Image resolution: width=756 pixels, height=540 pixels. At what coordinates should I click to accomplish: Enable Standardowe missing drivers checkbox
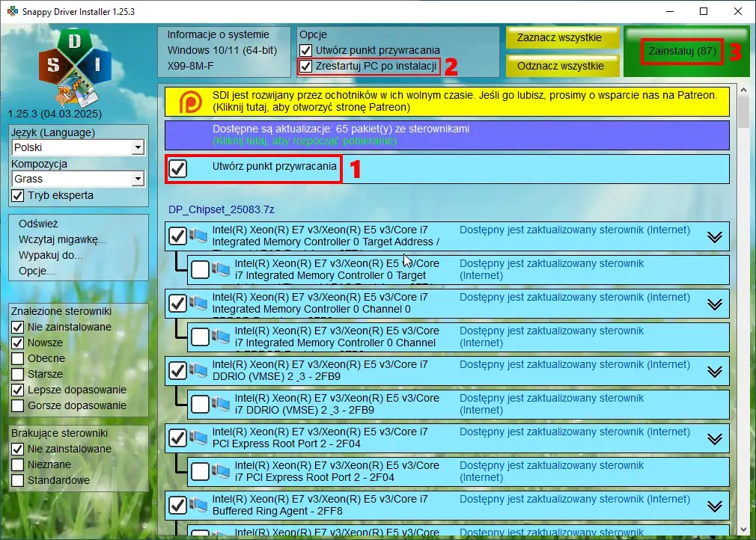(x=17, y=480)
